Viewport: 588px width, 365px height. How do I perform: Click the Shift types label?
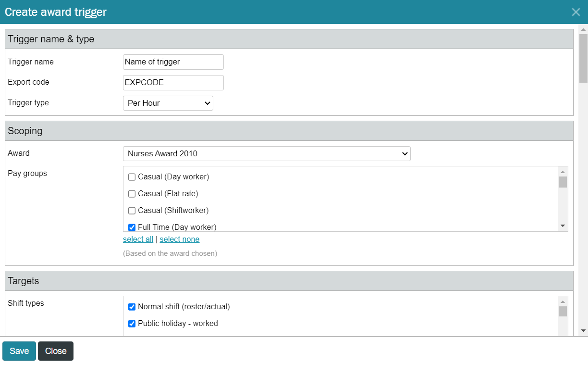click(26, 303)
